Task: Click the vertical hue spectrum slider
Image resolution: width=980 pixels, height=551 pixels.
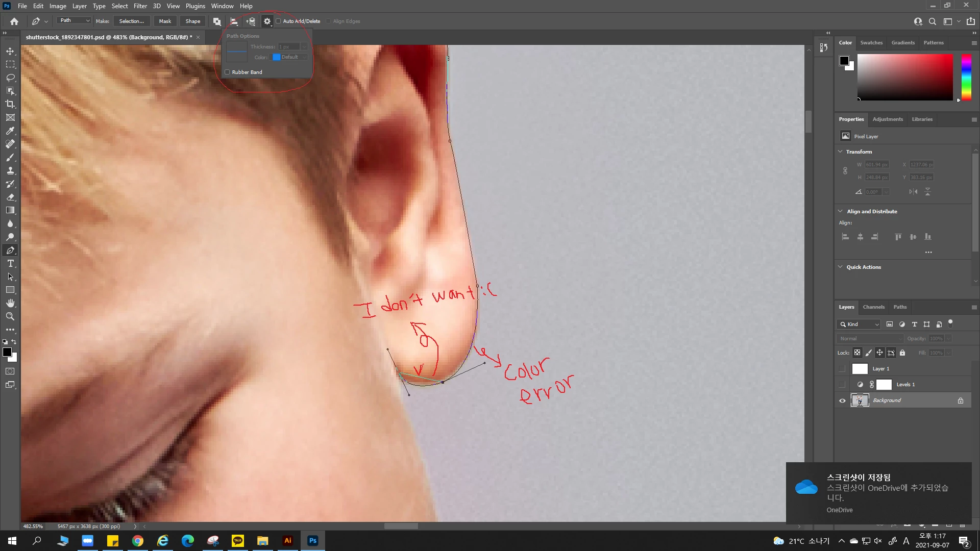Action: pos(966,77)
